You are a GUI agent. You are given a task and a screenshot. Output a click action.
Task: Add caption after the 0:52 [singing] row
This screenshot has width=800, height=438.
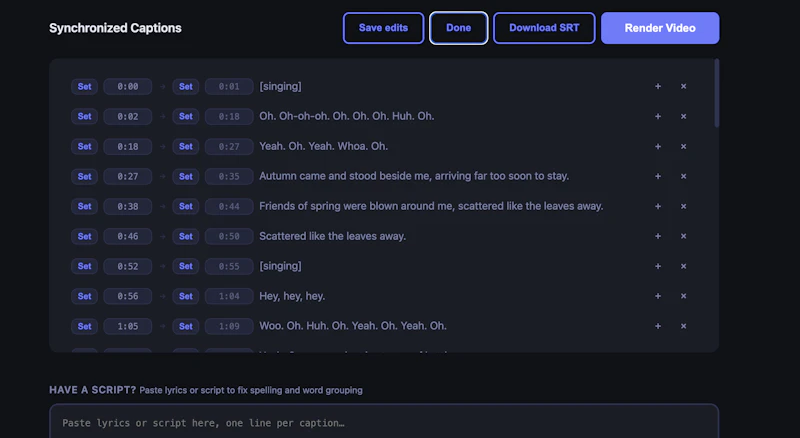tap(658, 266)
